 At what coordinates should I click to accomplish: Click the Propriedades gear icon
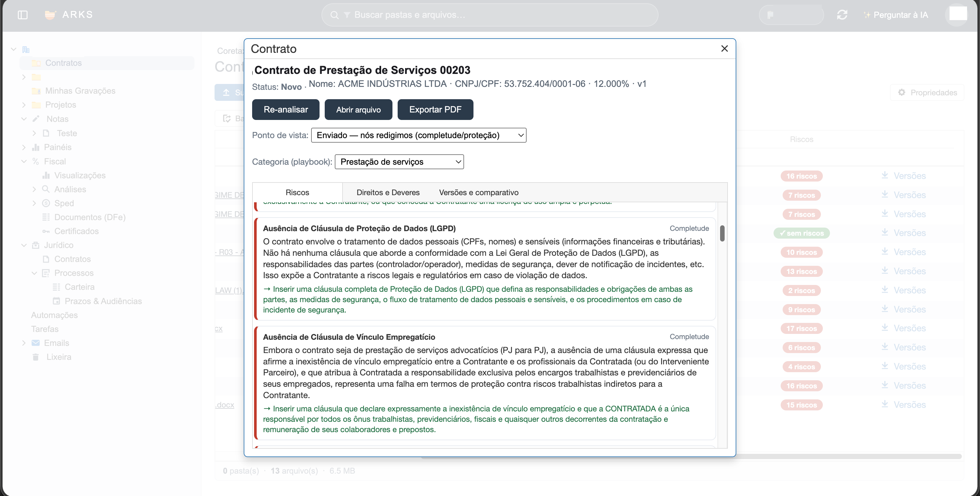pyautogui.click(x=901, y=92)
